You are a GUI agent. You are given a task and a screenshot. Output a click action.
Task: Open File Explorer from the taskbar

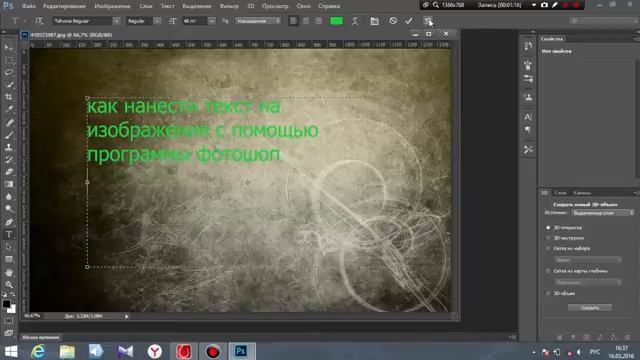click(67, 351)
